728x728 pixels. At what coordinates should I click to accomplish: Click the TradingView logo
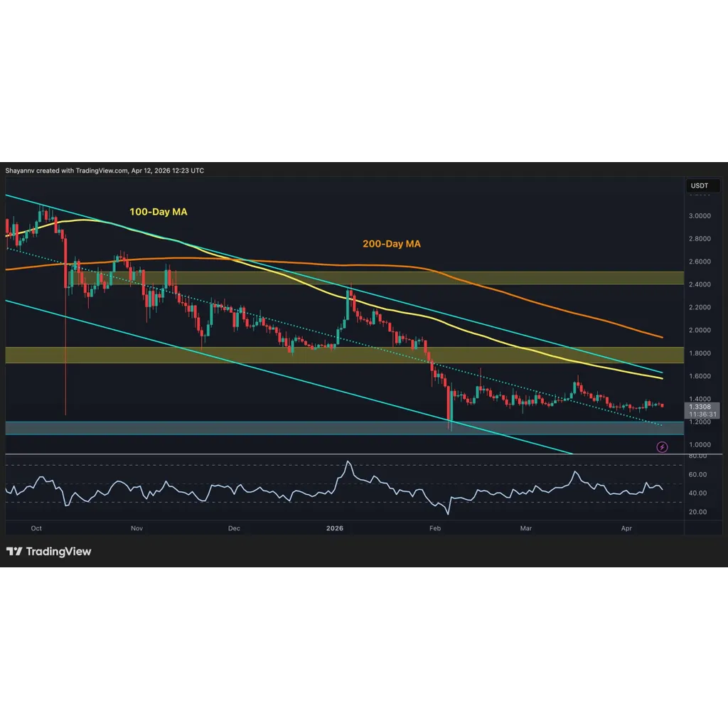tap(49, 552)
